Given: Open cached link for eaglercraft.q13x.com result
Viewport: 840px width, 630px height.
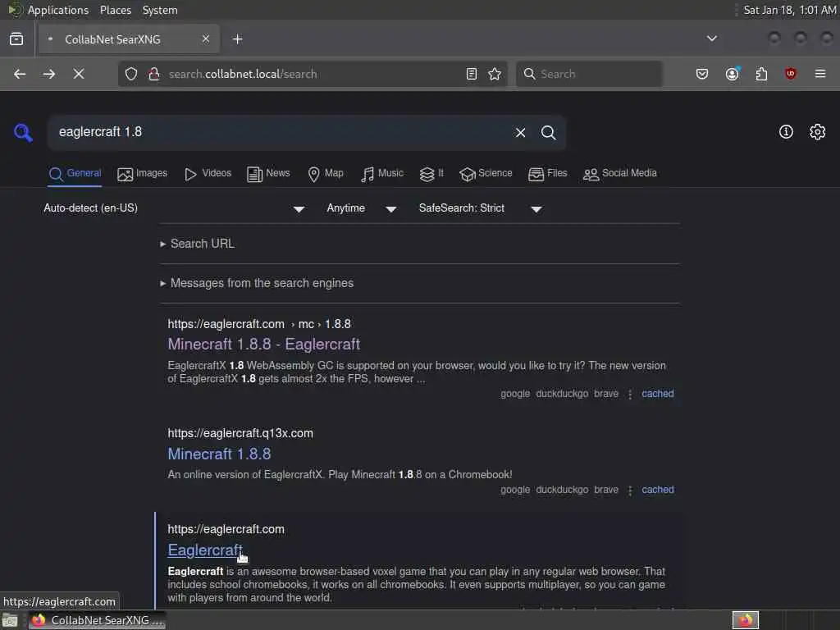Looking at the screenshot, I should [x=657, y=490].
